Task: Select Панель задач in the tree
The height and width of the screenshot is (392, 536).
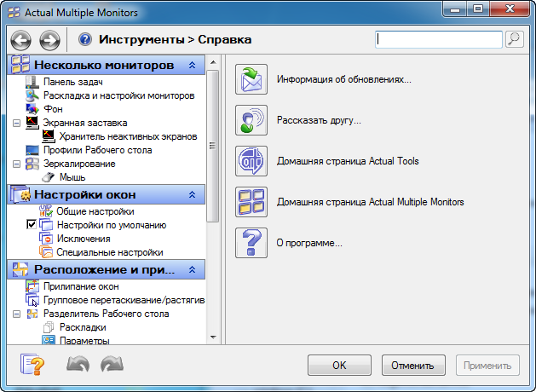Action: (x=73, y=82)
